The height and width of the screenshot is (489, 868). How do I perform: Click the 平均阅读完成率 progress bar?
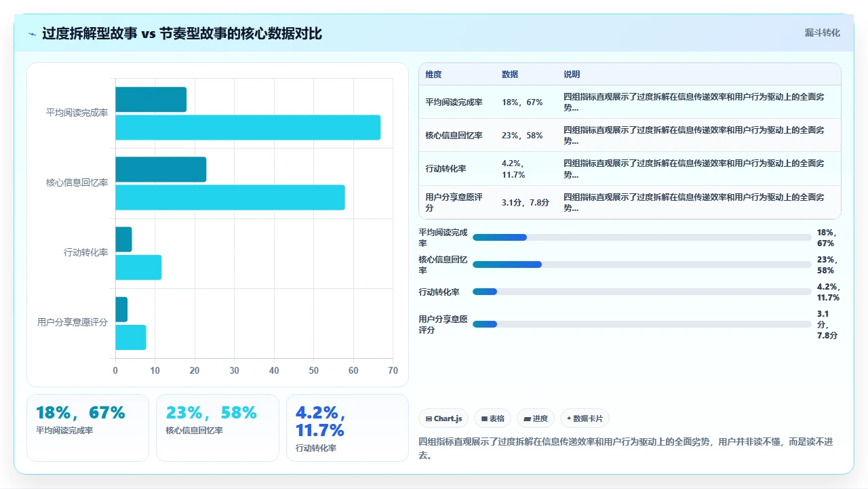pyautogui.click(x=642, y=237)
